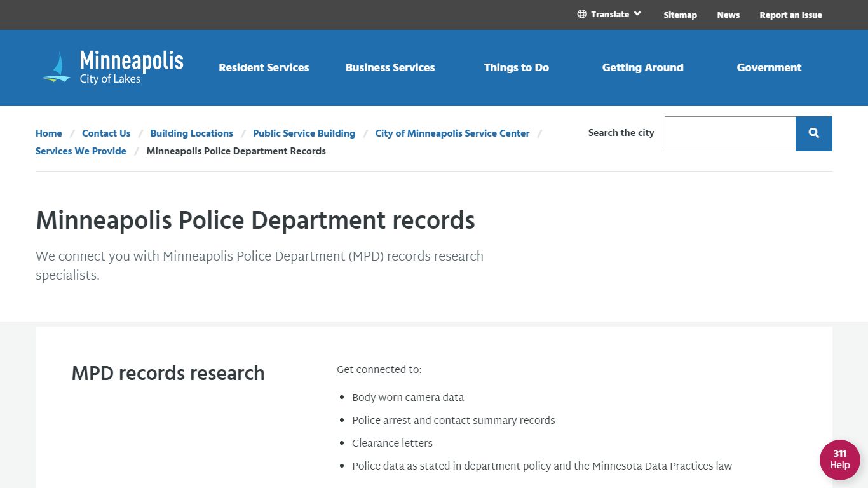
Task: Click 'Police data as stated in department policy' item
Action: [542, 466]
